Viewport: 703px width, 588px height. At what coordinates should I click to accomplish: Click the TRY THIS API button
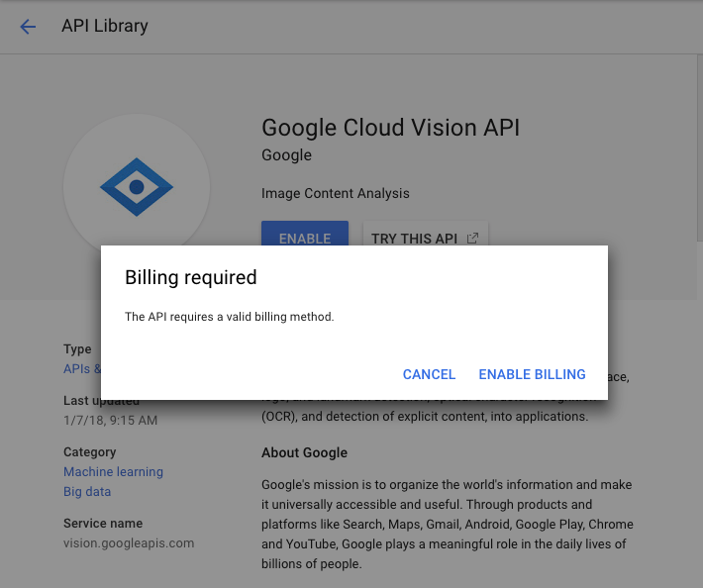(425, 234)
